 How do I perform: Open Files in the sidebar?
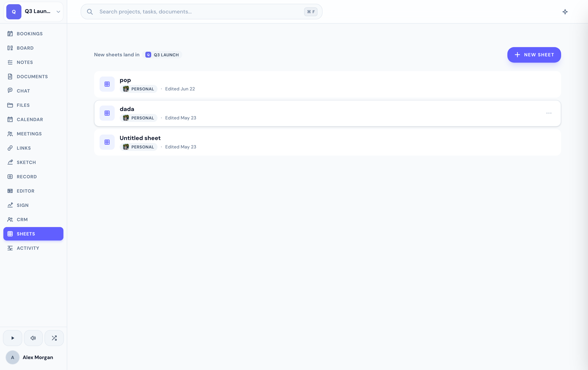click(33, 105)
